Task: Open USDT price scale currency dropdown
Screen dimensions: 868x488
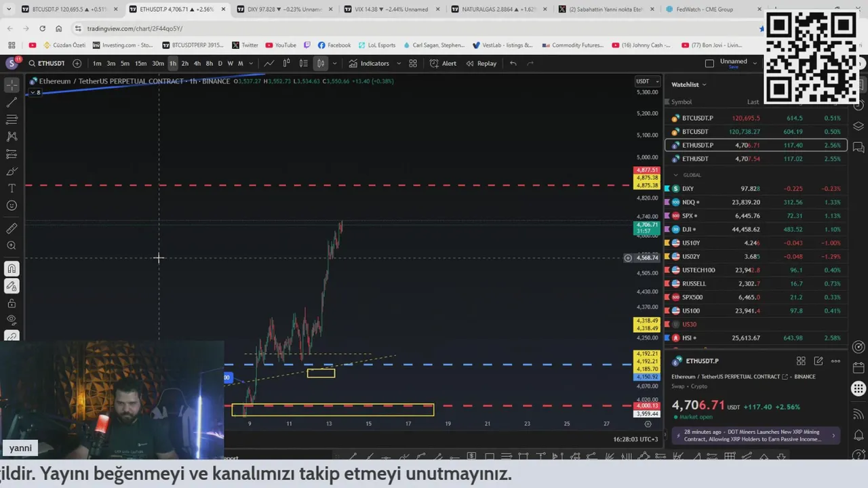Action: click(646, 81)
